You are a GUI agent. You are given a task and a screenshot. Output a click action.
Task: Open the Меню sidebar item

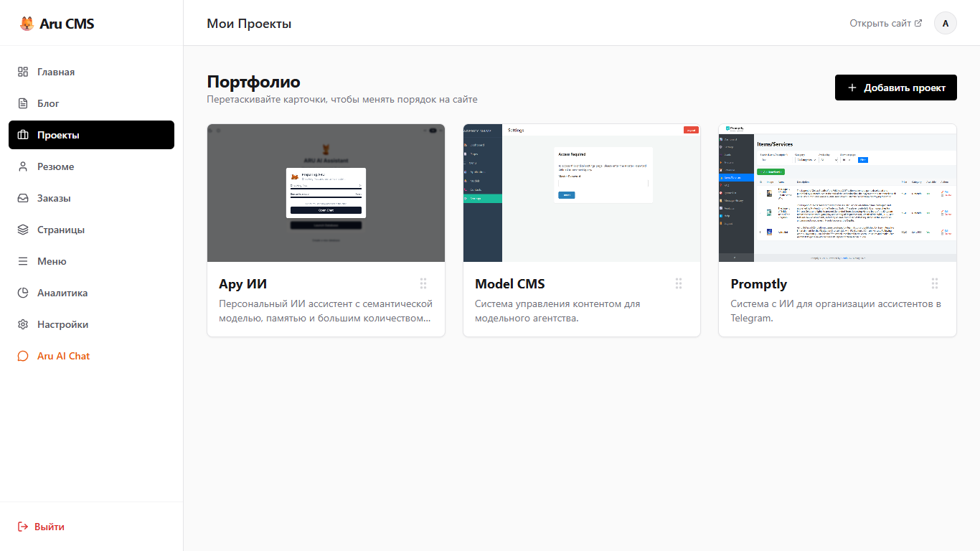52,261
